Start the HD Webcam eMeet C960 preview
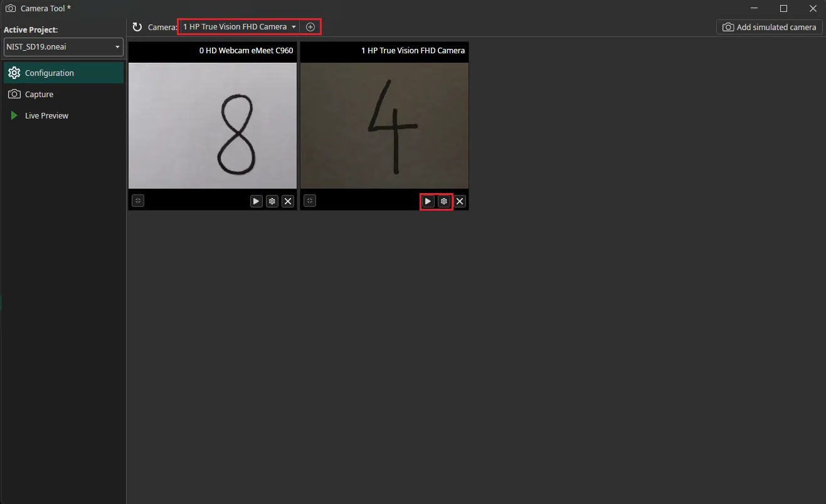Screen dimensions: 826x504 (x=255, y=201)
